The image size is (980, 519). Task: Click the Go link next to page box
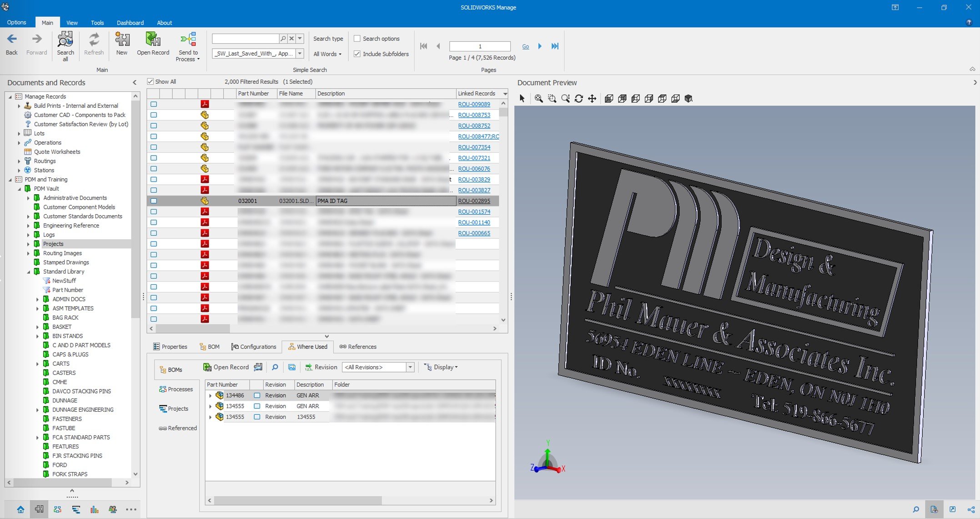tap(525, 46)
